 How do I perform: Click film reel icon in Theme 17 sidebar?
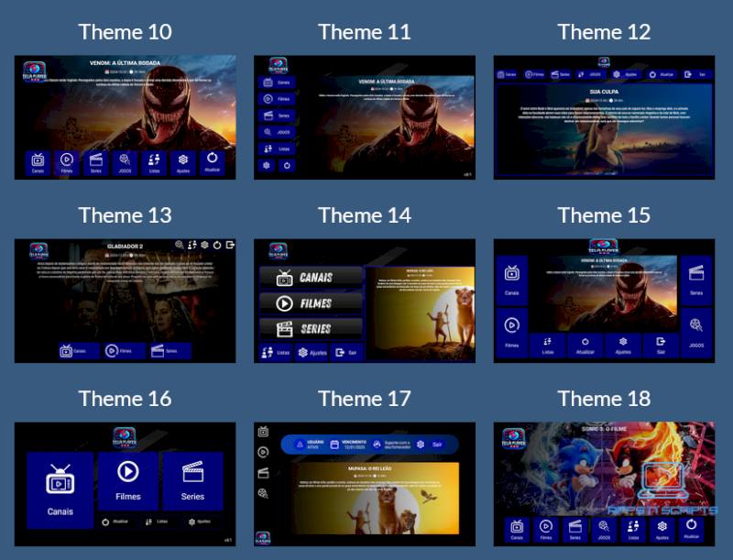coord(263,493)
